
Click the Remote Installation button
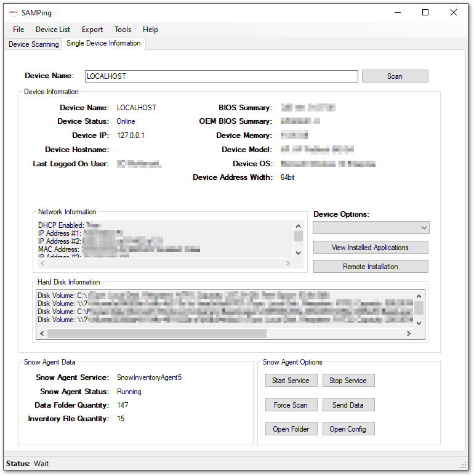pos(370,267)
